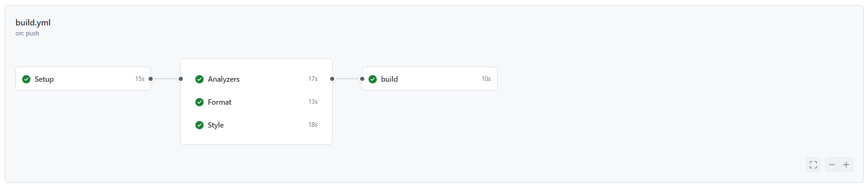Open the Style job details
The image size is (868, 186).
256,125
